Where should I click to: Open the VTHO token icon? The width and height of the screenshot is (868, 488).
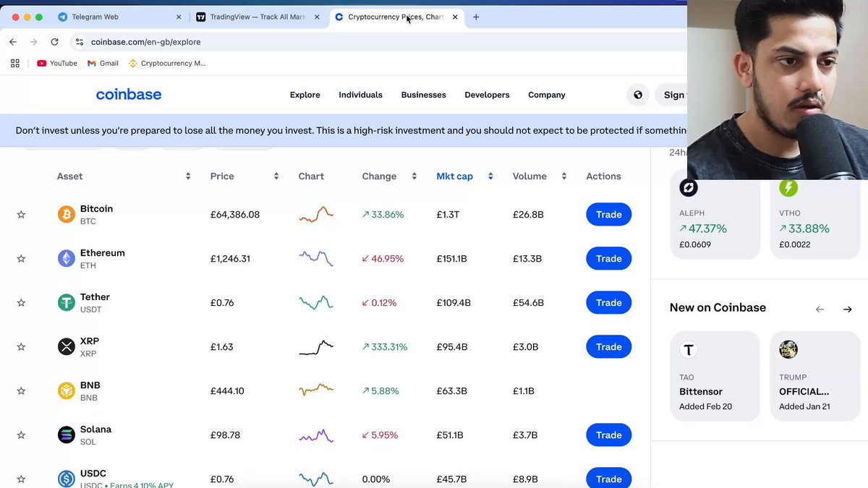788,188
